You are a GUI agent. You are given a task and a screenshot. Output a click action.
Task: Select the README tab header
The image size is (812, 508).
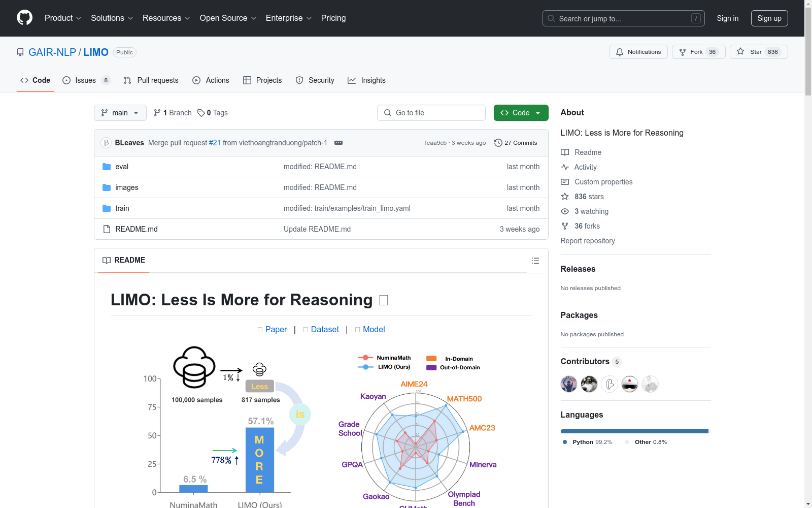[124, 260]
